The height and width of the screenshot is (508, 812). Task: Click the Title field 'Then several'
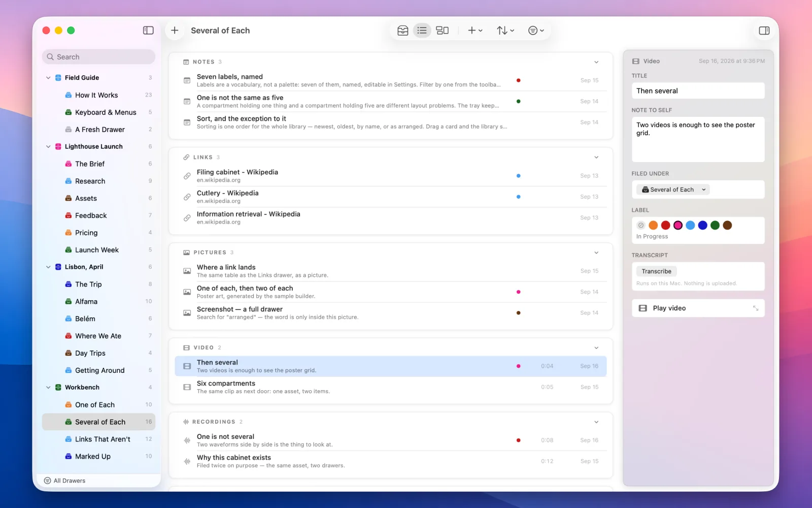pyautogui.click(x=698, y=91)
